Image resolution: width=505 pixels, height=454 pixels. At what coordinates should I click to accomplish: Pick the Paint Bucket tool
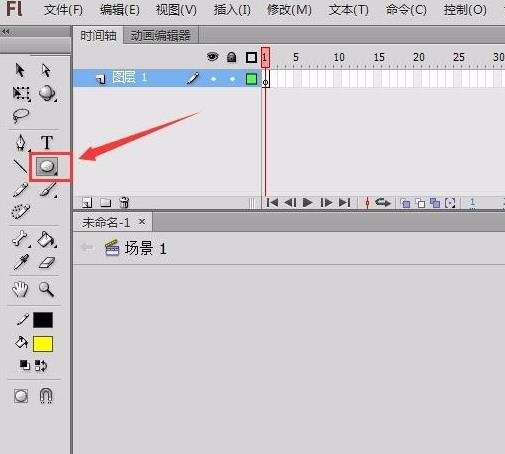click(46, 239)
